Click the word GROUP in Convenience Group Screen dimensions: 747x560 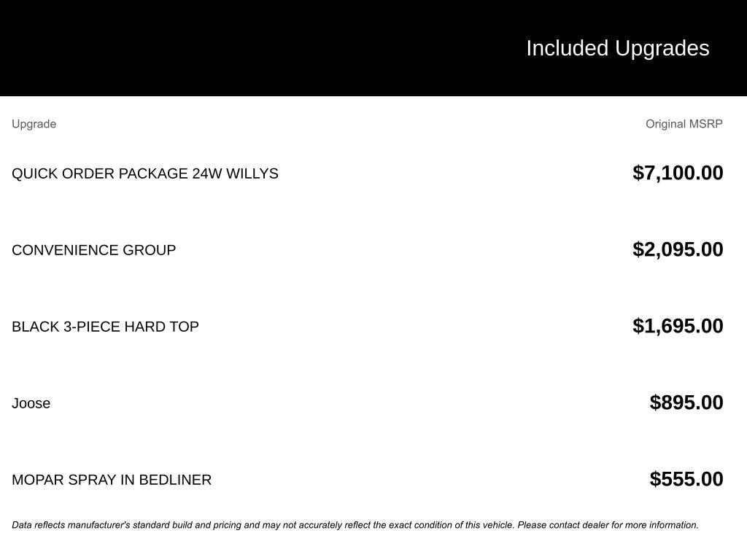[x=149, y=250]
